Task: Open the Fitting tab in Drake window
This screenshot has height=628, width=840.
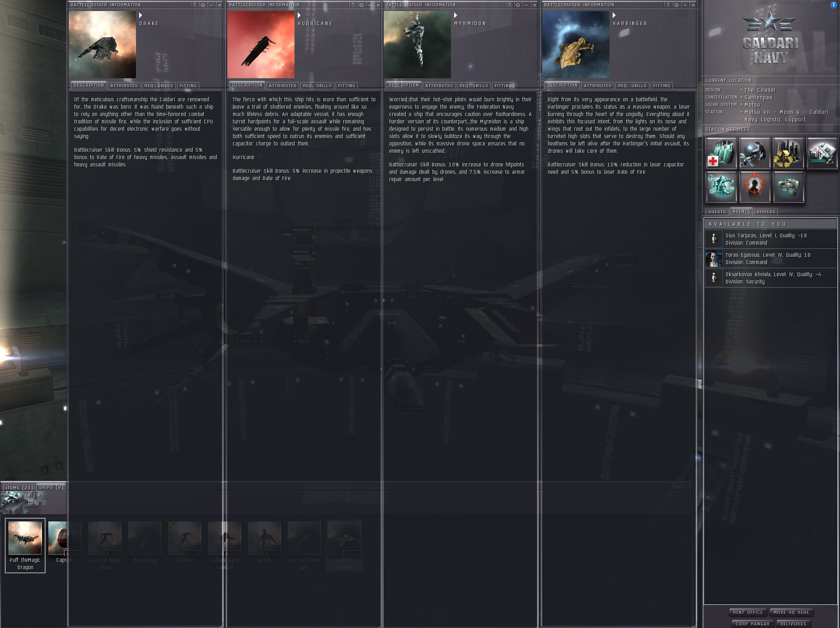Action: [188, 86]
